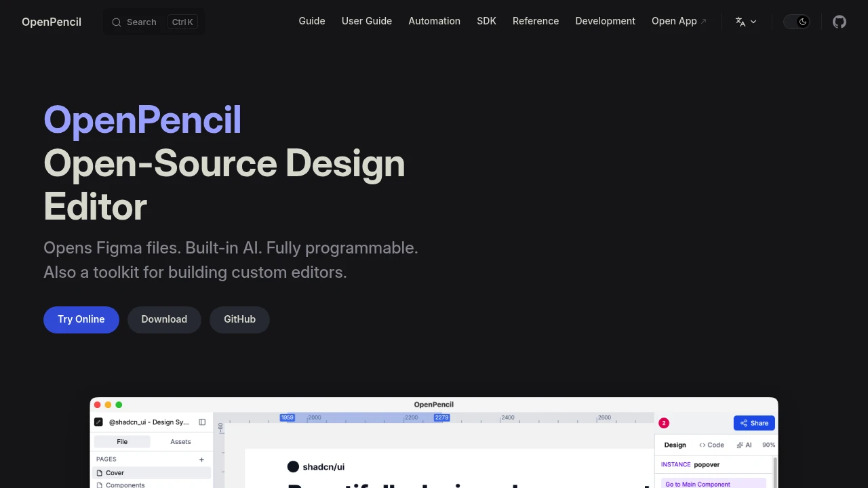Click the right panel vertical scrollbar
The height and width of the screenshot is (488, 868).
pos(775,472)
